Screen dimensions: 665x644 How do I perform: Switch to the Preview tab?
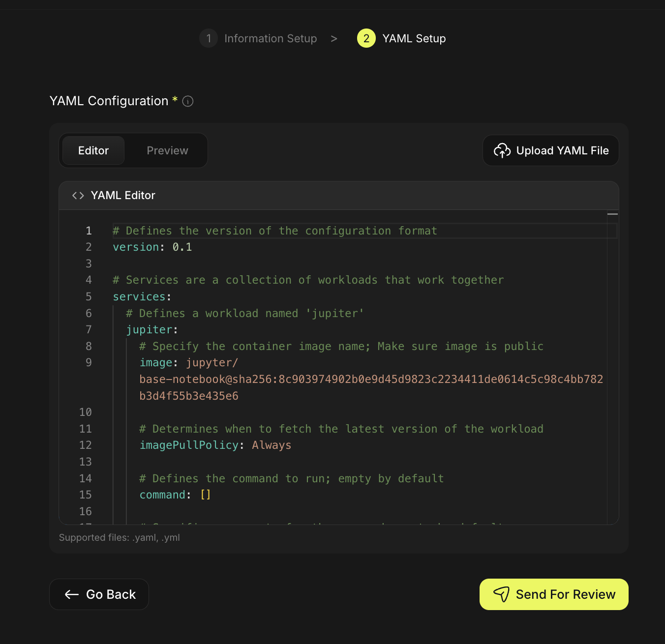pos(167,150)
